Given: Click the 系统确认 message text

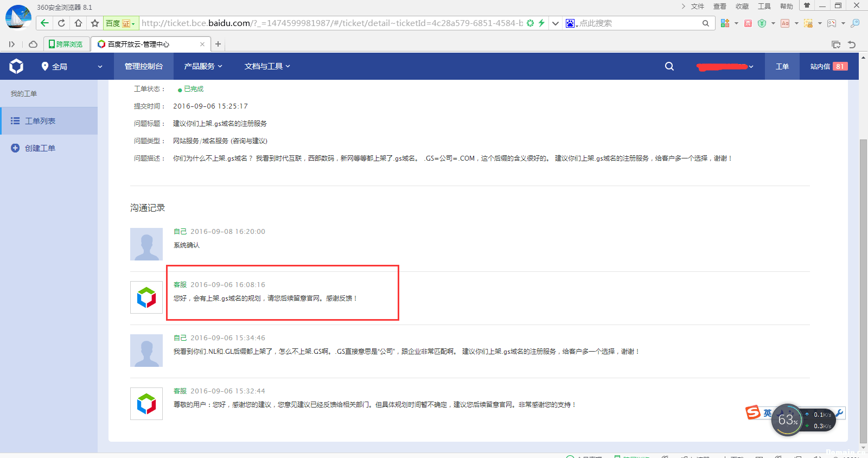Looking at the screenshot, I should 187,245.
